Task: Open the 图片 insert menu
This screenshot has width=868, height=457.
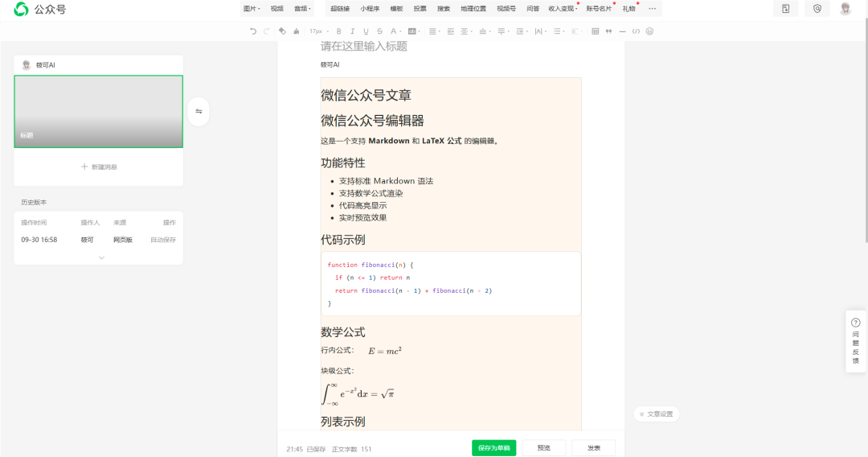Action: (252, 8)
